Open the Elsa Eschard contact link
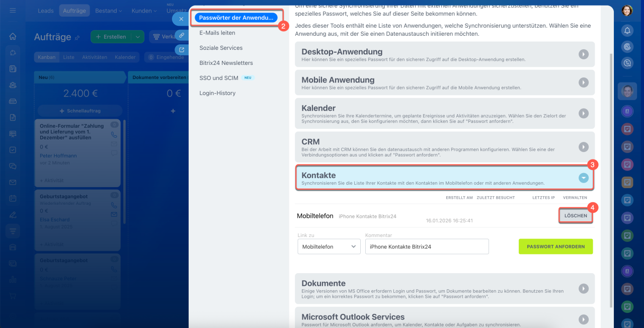Viewport: 644px width, 328px height. click(55, 219)
